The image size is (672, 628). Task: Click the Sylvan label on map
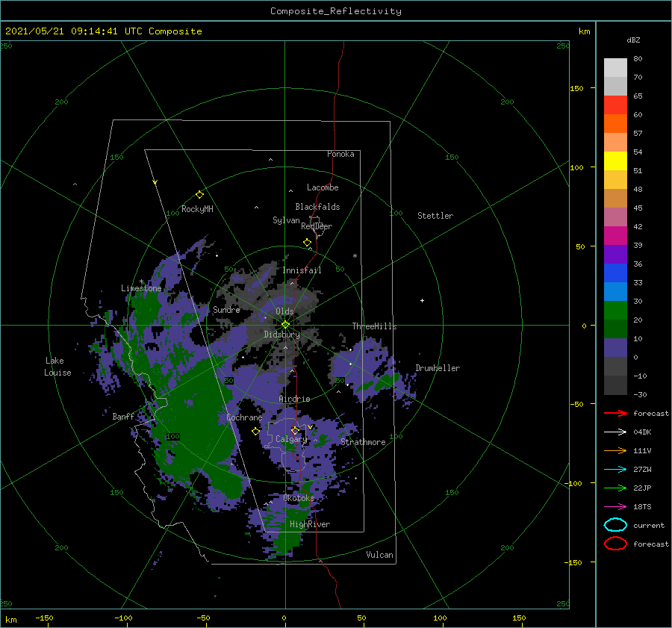click(286, 220)
